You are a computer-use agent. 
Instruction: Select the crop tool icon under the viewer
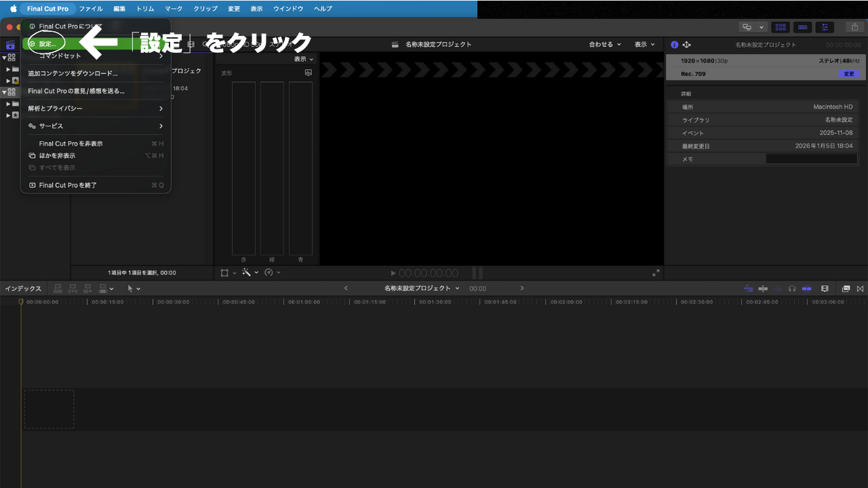tap(223, 272)
